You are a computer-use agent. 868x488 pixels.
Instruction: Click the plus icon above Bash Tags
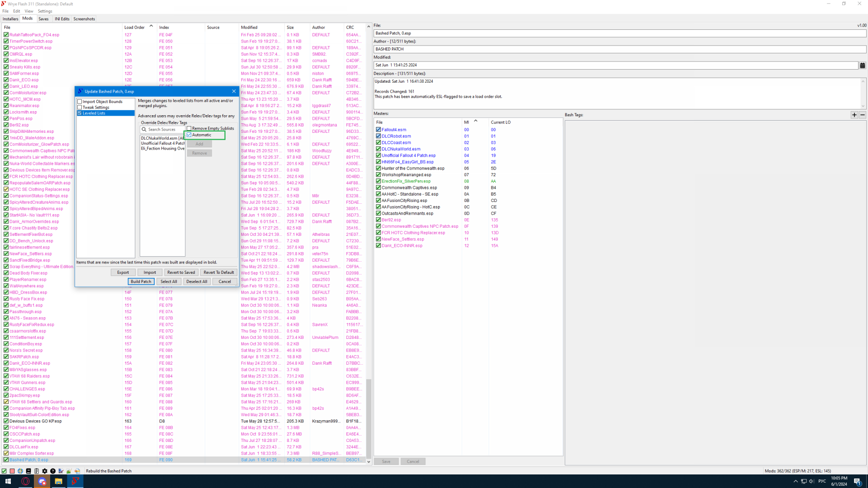854,115
